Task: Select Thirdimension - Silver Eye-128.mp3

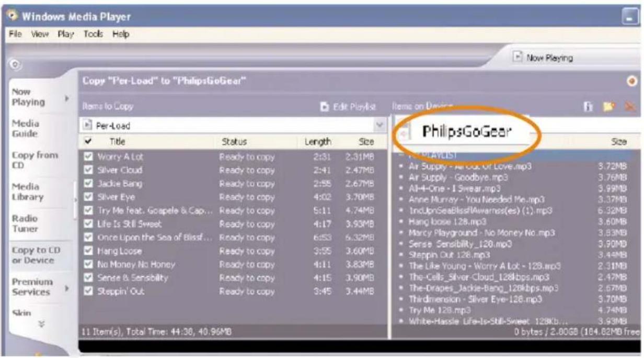Action: (x=475, y=299)
